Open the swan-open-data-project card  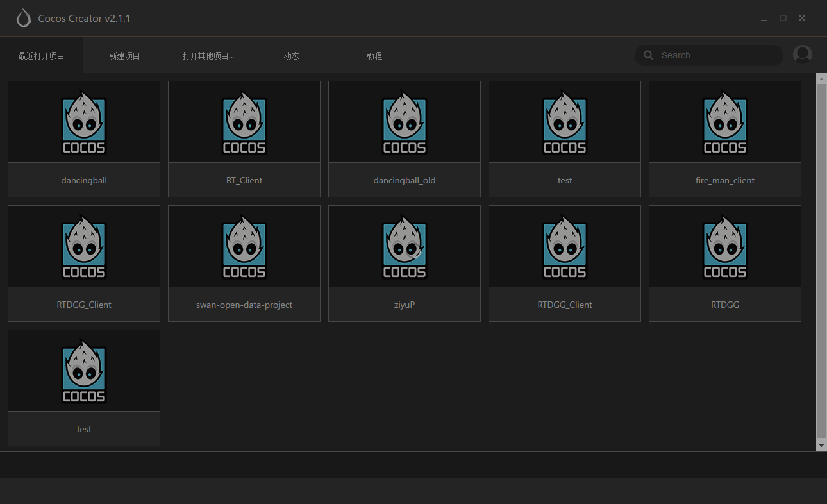point(244,263)
